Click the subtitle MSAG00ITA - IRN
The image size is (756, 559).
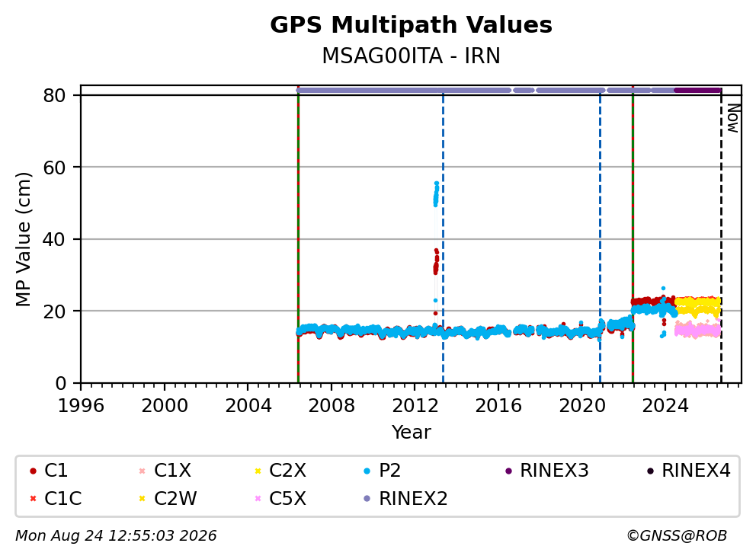[x=411, y=56]
